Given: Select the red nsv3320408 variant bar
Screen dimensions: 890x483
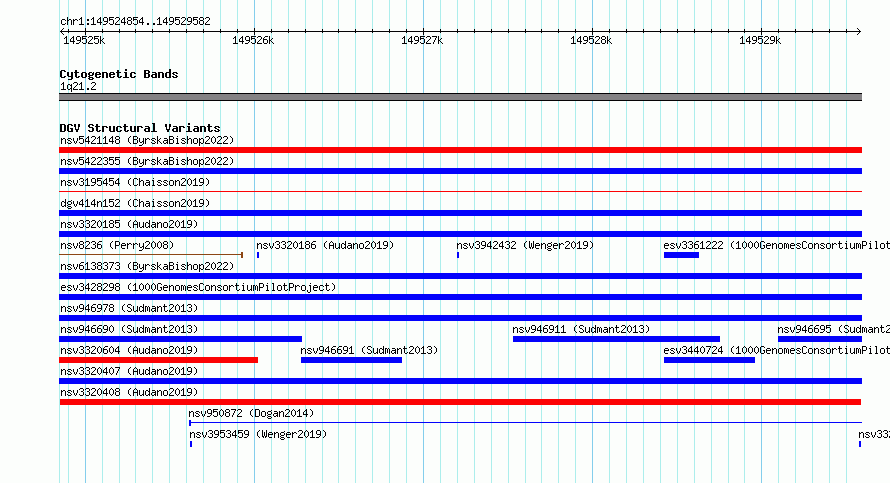Looking at the screenshot, I should 460,402.
